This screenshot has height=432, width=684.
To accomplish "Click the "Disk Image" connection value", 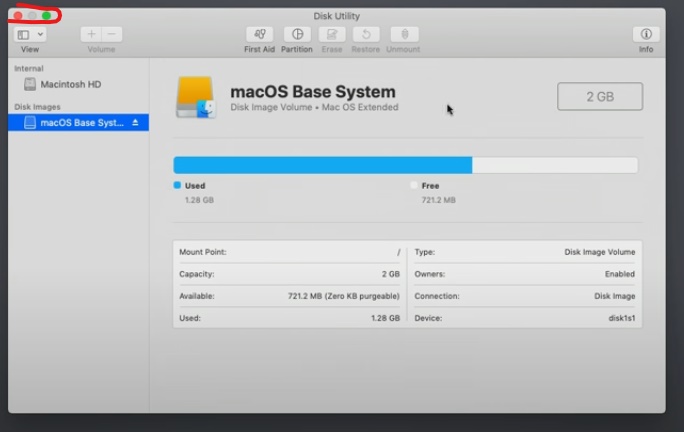I will (x=615, y=296).
